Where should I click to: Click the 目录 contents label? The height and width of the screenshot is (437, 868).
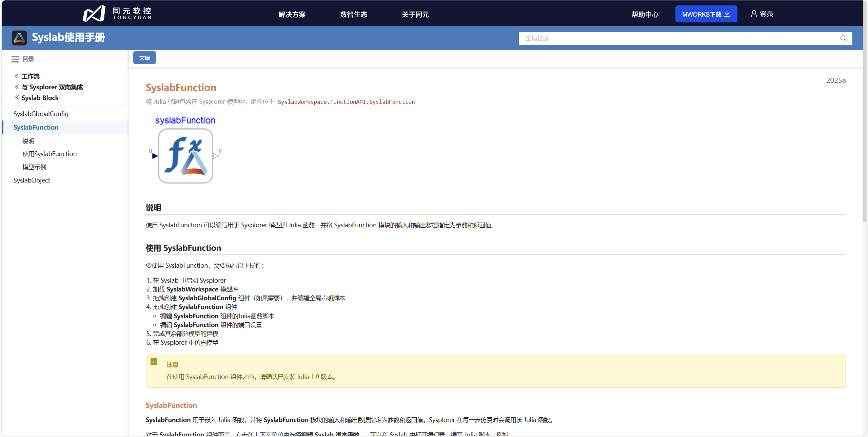tap(28, 59)
